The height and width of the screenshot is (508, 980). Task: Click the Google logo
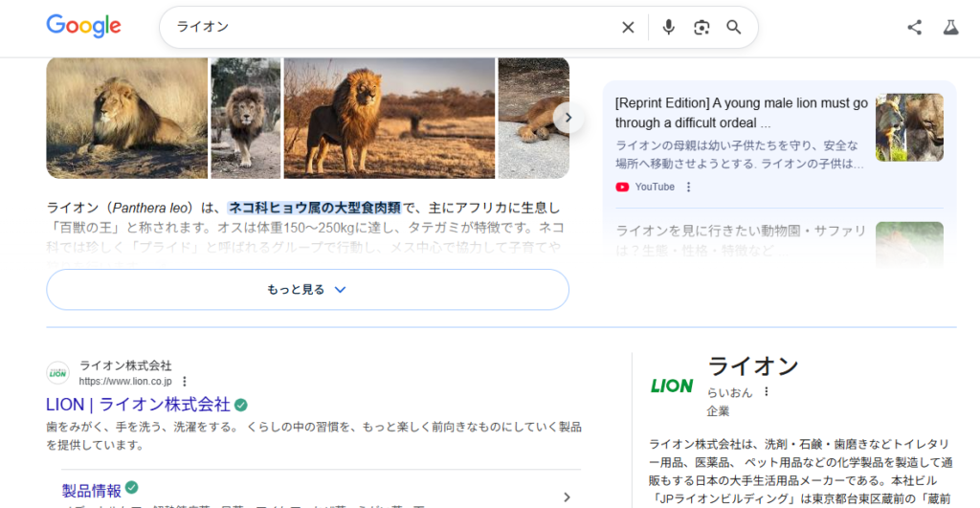click(83, 27)
